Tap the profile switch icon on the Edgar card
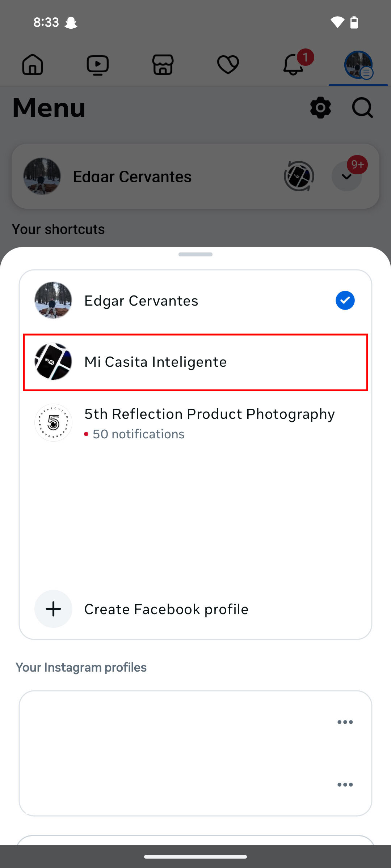 click(299, 176)
